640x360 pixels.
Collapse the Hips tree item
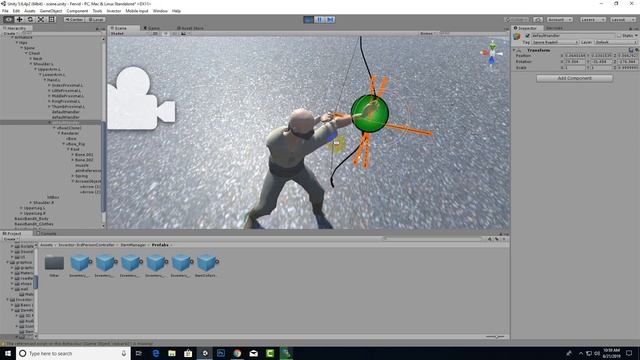[17, 42]
